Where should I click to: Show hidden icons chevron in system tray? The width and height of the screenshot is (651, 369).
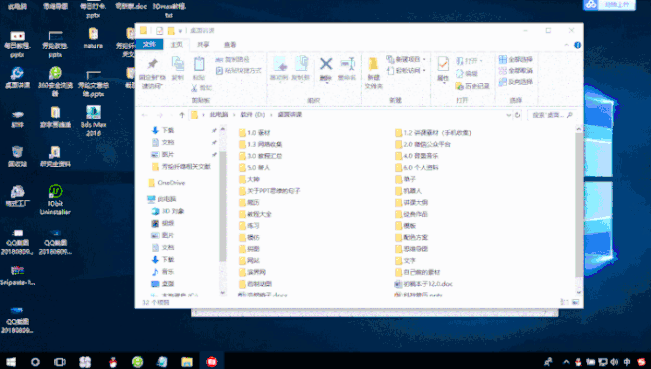[x=565, y=362]
